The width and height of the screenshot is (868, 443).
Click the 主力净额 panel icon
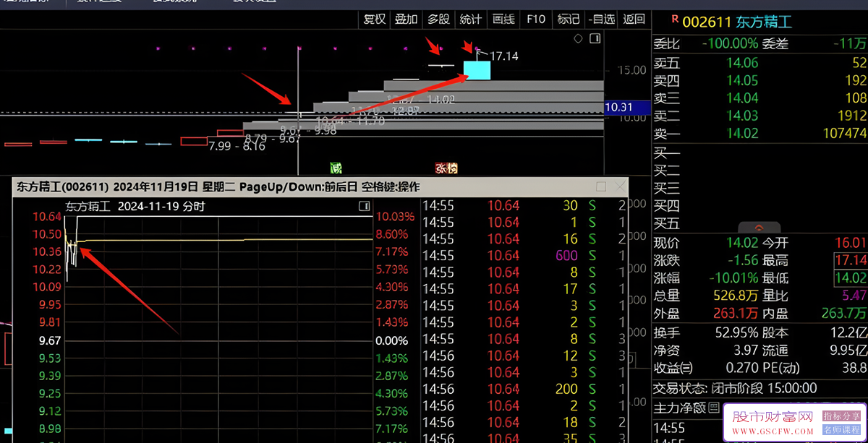(x=713, y=408)
